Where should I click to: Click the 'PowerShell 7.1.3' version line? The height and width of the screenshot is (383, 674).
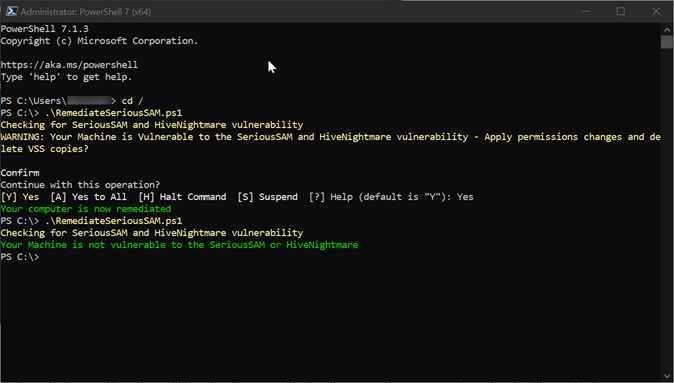(45, 29)
